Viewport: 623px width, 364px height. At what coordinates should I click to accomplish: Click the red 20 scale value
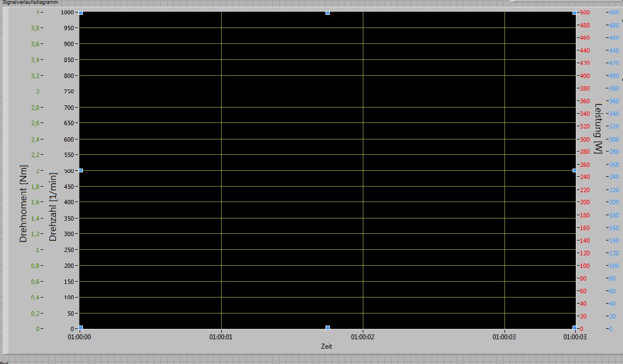tap(583, 316)
